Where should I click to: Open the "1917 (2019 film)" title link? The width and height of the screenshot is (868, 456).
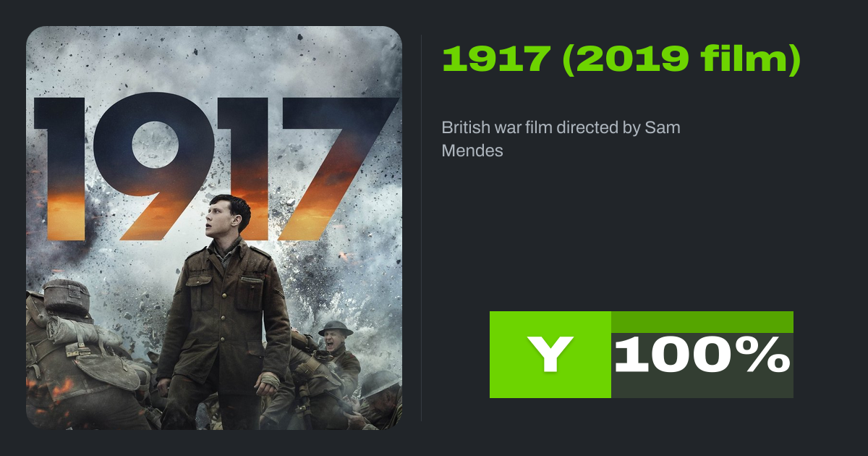[621, 59]
